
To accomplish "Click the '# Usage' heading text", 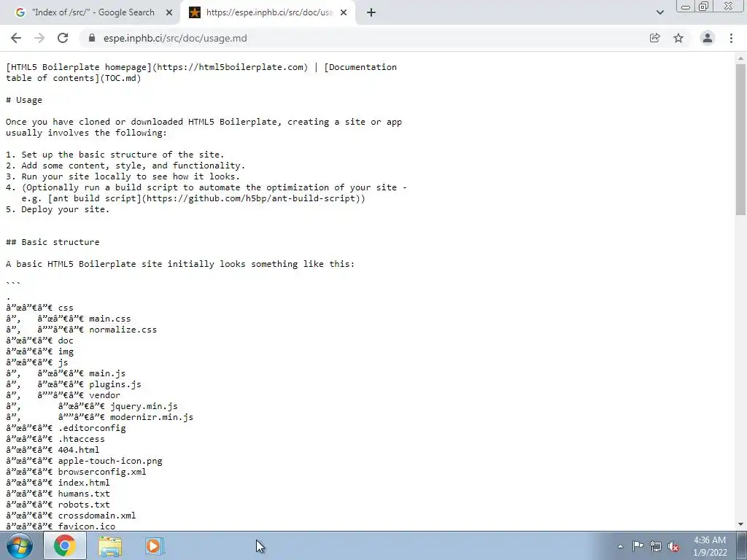I will click(24, 100).
